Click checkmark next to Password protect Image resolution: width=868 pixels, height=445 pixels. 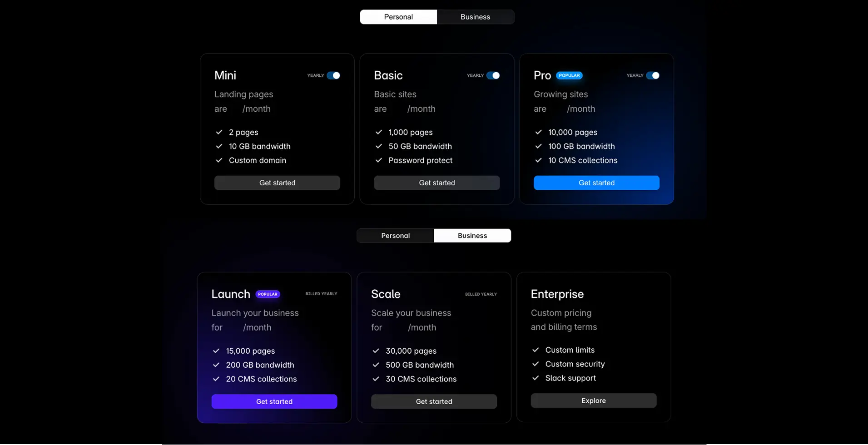(x=379, y=160)
